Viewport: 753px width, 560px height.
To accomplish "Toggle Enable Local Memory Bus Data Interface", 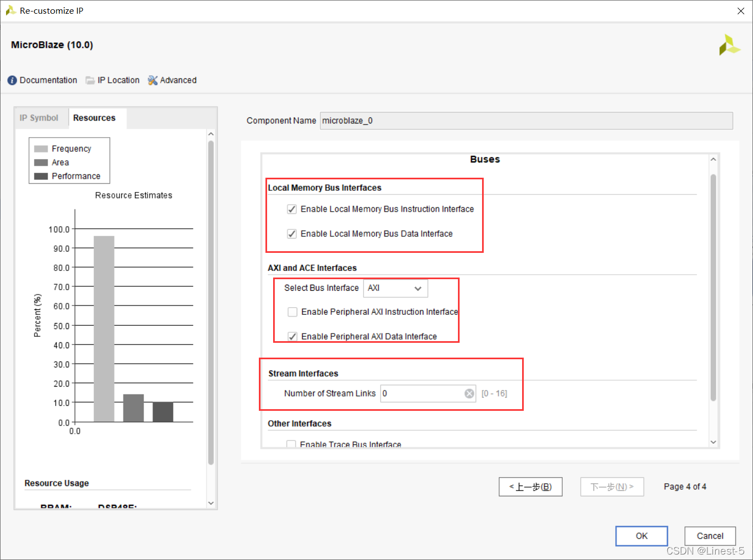I will [x=292, y=234].
